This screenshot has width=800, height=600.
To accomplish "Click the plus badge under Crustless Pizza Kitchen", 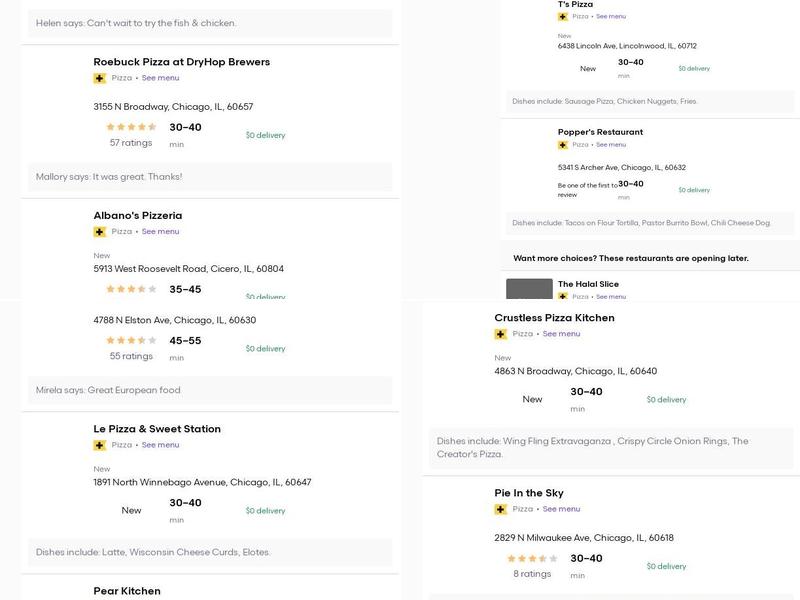I will 500,334.
